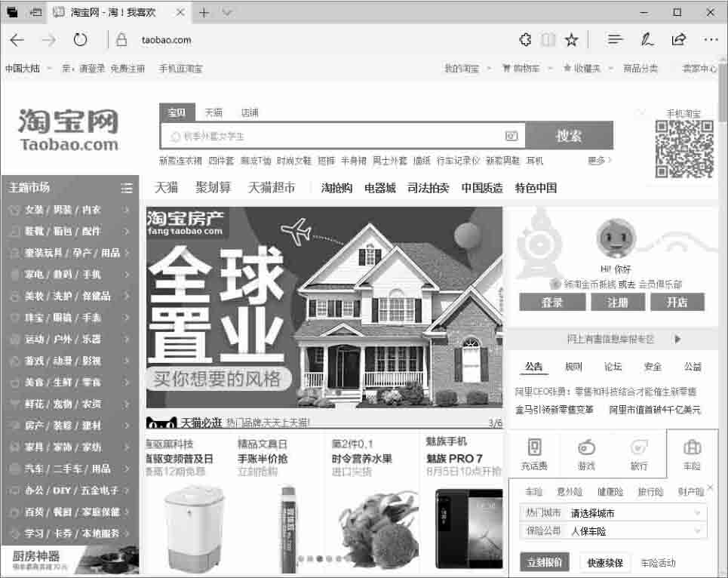This screenshot has width=728, height=578.
Task: Open browser more actions ellipsis
Action: pos(711,40)
